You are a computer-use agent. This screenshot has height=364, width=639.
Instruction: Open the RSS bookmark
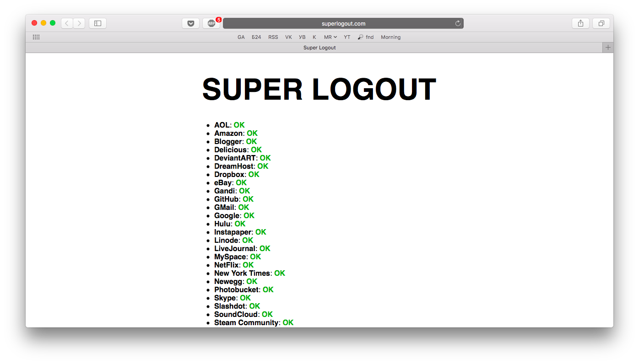pyautogui.click(x=273, y=37)
